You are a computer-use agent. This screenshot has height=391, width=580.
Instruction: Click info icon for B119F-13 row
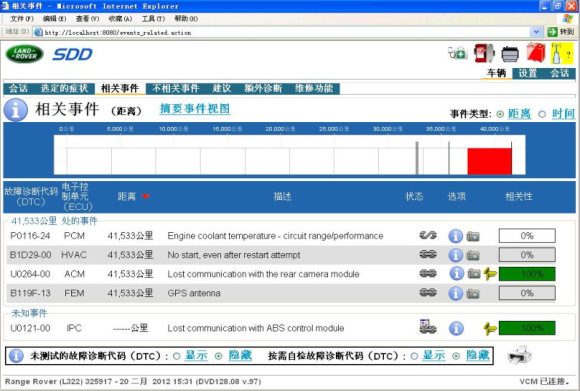coord(455,293)
